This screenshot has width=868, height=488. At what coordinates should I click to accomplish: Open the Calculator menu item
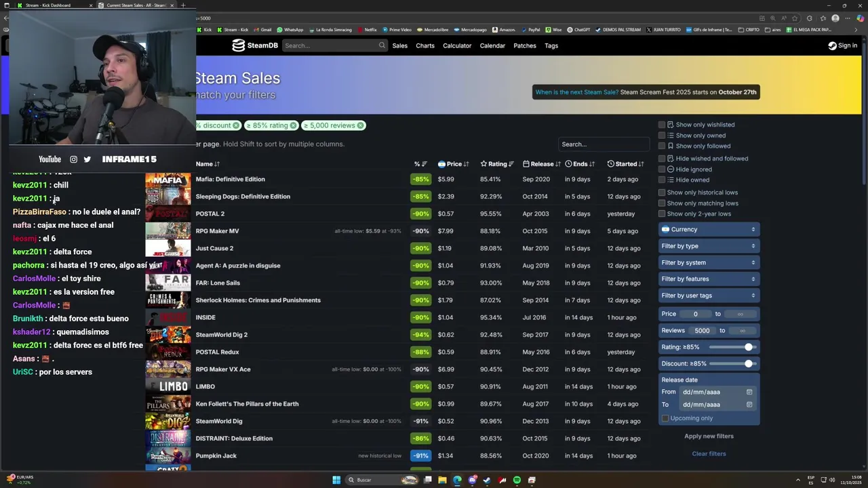click(457, 45)
